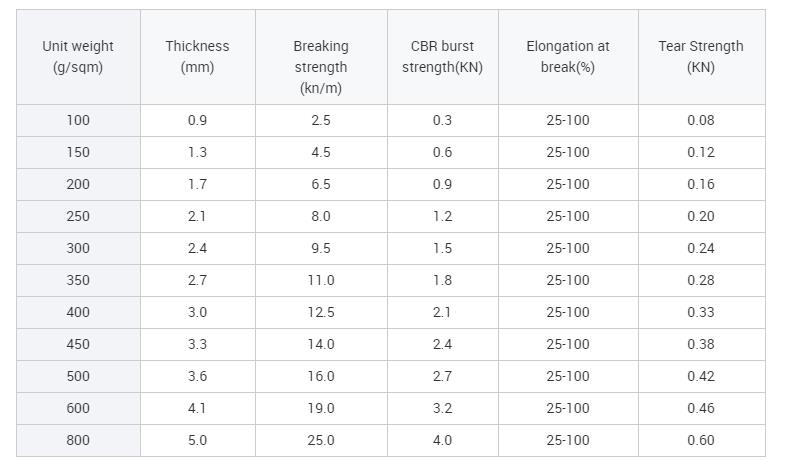Click the breaking strength value 12.5
791x461 pixels.
[x=321, y=312]
